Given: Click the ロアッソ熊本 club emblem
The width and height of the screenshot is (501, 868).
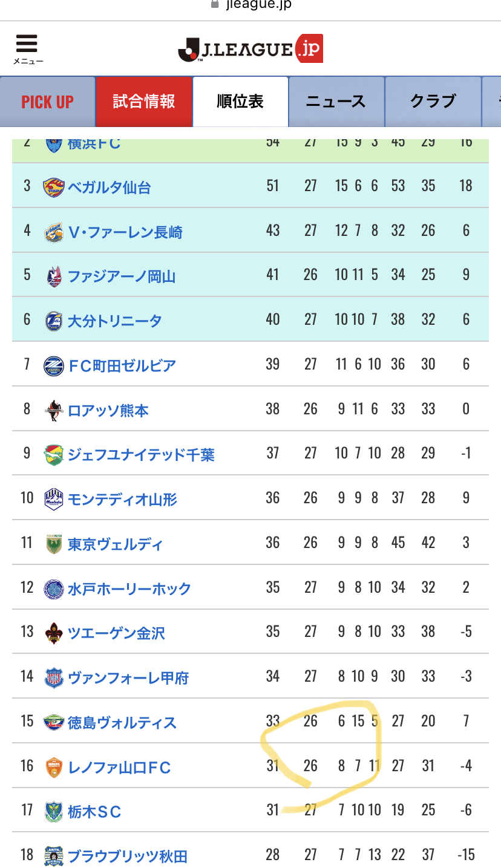Looking at the screenshot, I should coord(53,411).
